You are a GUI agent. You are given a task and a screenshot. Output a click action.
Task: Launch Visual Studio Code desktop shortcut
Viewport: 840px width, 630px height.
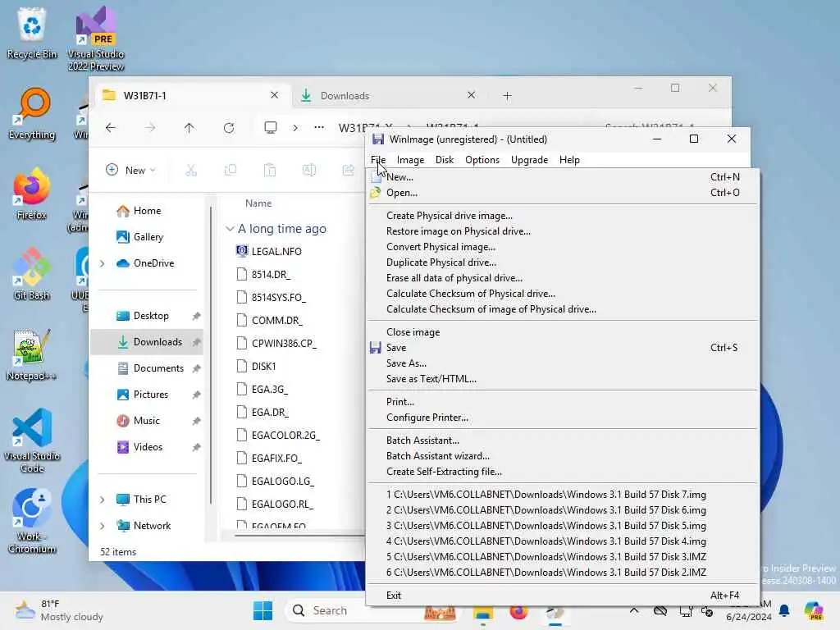tap(32, 441)
